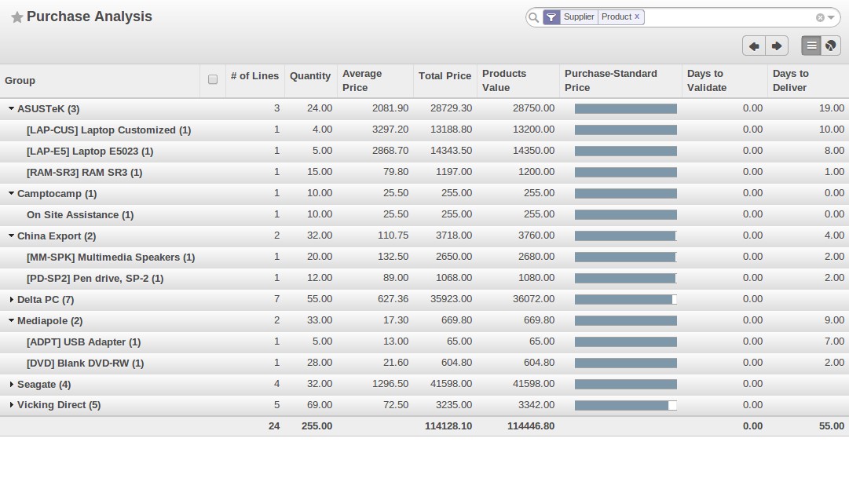Click Total Price value 28729.30
Viewport: 849px width, 504px height.
coord(451,108)
